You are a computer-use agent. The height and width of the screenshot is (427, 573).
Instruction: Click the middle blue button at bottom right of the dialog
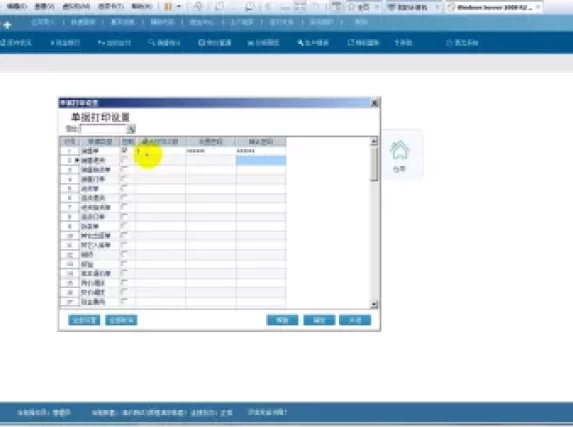tap(319, 320)
